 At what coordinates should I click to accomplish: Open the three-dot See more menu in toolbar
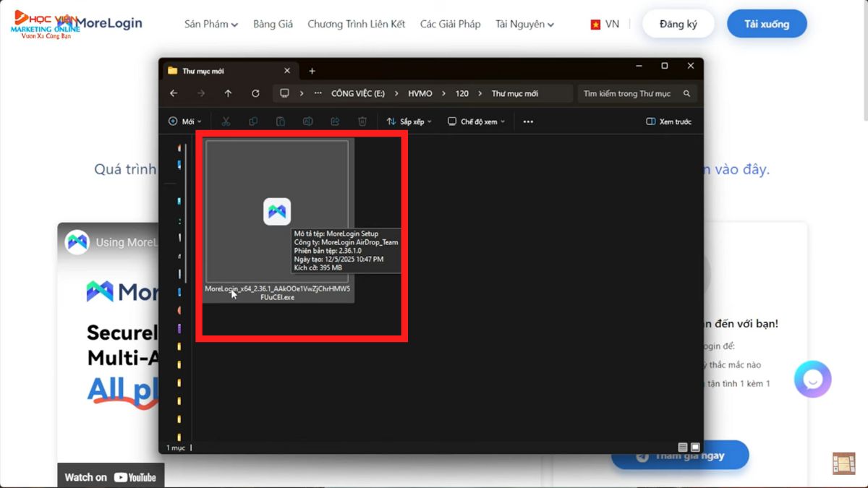(528, 121)
